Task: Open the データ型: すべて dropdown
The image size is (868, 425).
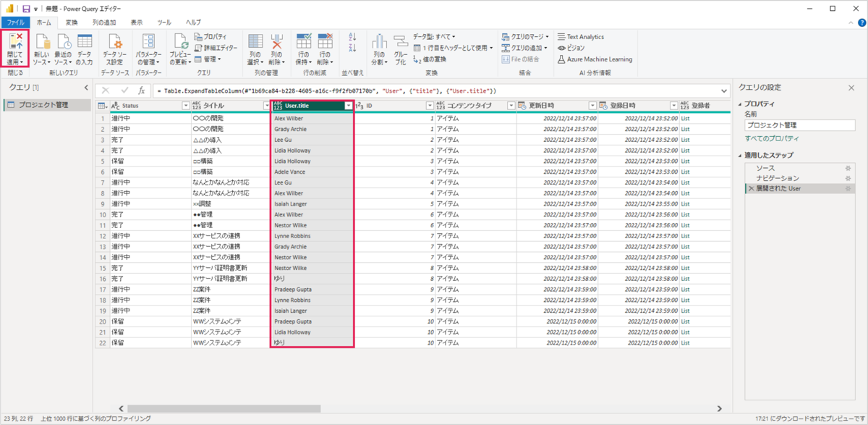Action: [434, 37]
